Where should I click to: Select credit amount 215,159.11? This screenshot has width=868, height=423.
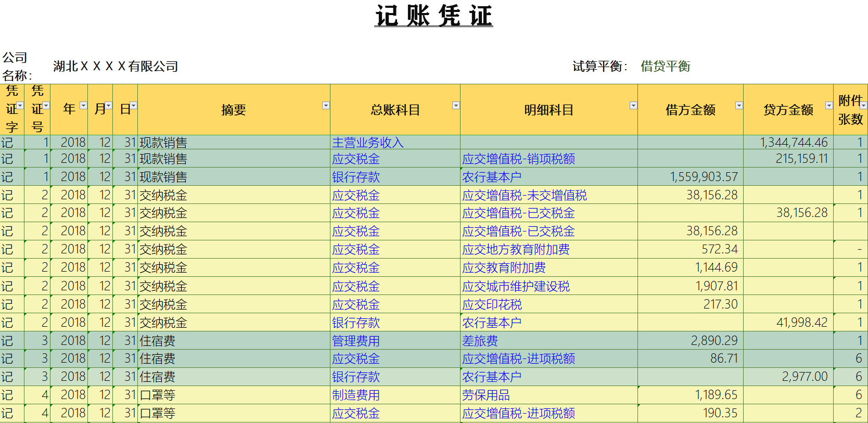coord(801,159)
